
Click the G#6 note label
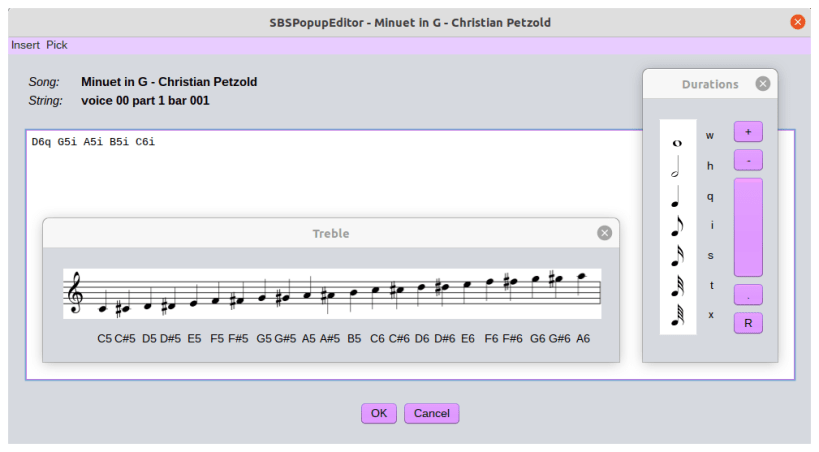pyautogui.click(x=559, y=339)
